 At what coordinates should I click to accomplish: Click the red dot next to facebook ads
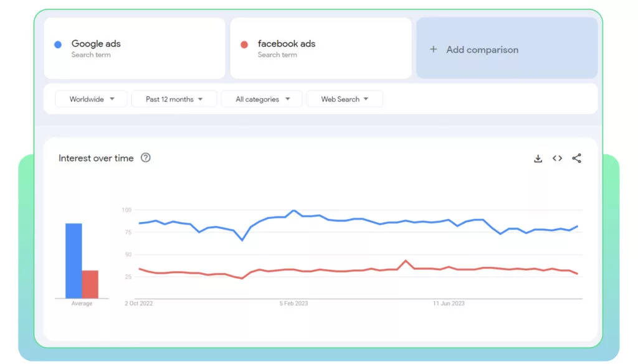tap(244, 44)
